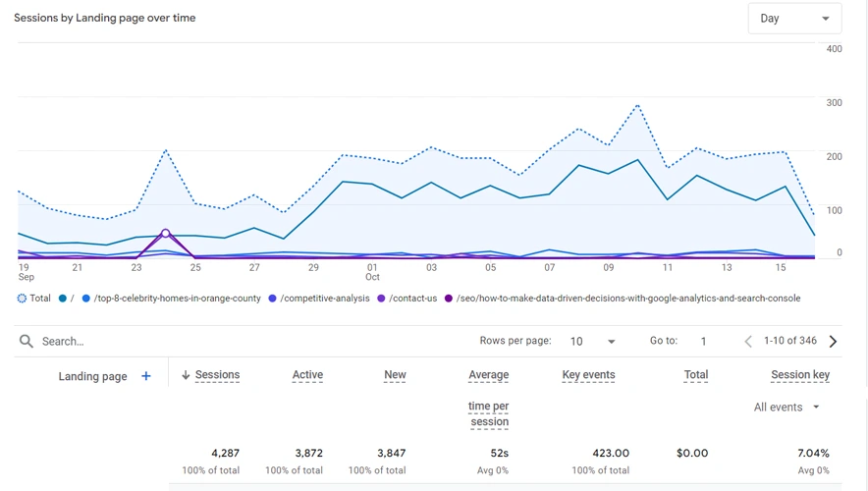Click the 4,287 sessions total
This screenshot has width=868, height=491.
tap(225, 453)
